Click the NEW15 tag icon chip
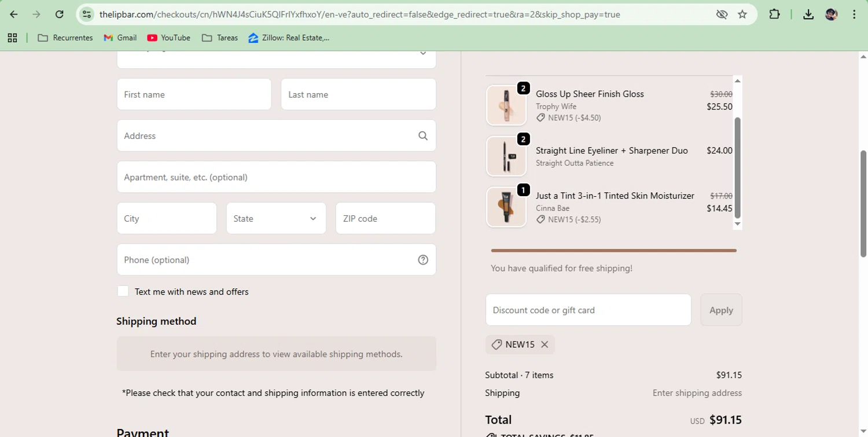Image resolution: width=868 pixels, height=437 pixels. (x=520, y=344)
